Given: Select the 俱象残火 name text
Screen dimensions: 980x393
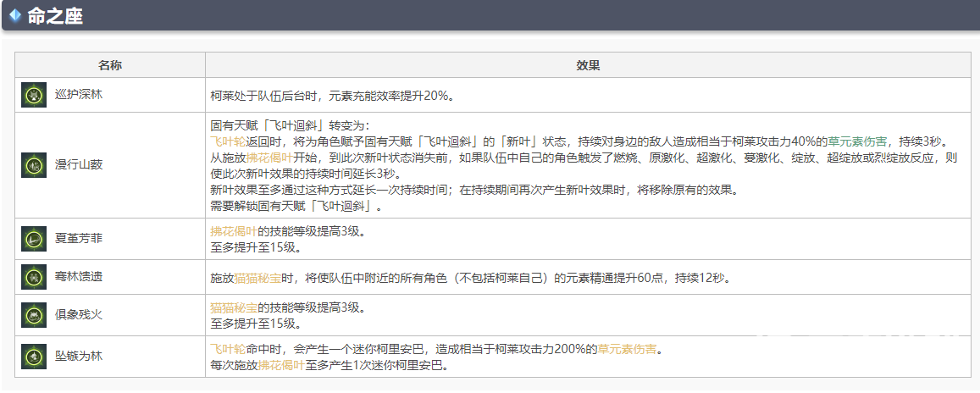Looking at the screenshot, I should click(78, 315).
